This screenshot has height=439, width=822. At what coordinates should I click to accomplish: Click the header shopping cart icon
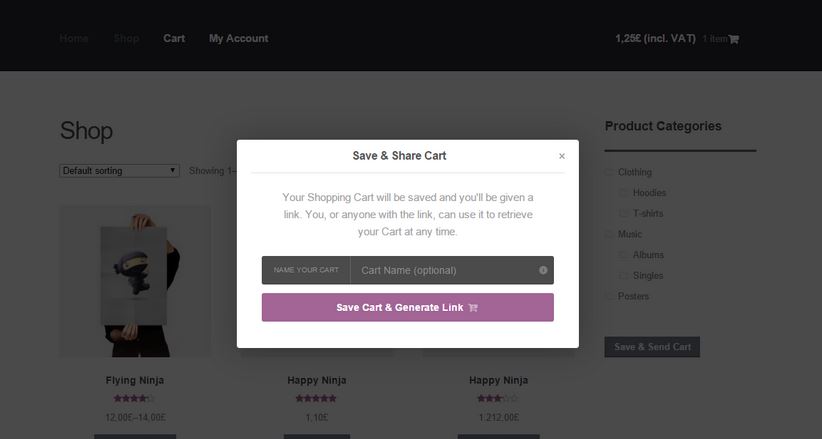coord(733,39)
